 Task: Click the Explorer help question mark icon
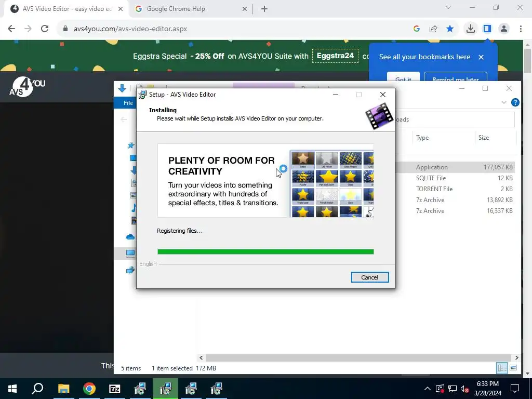tap(515, 102)
